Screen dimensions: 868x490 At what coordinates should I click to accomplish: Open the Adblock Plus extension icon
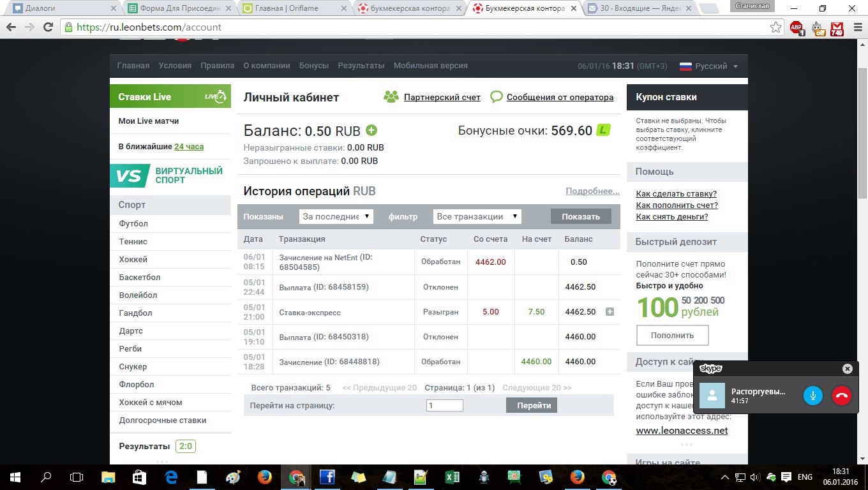click(x=797, y=27)
